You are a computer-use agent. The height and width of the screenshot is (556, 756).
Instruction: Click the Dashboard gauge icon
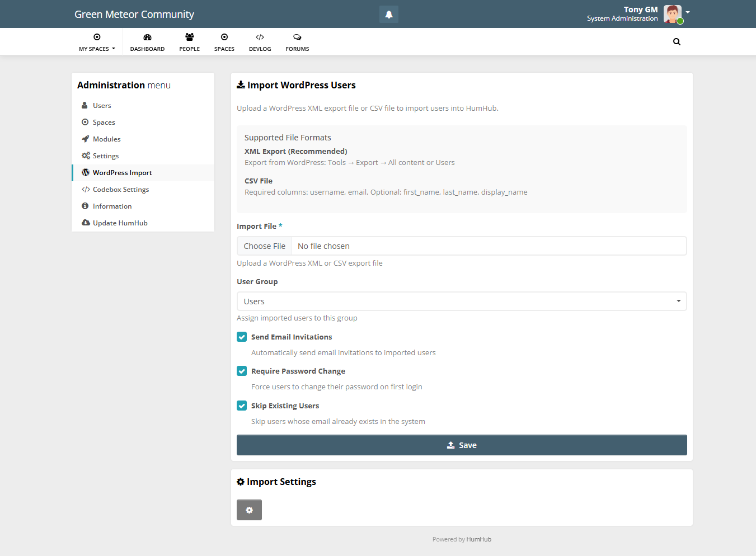point(147,37)
